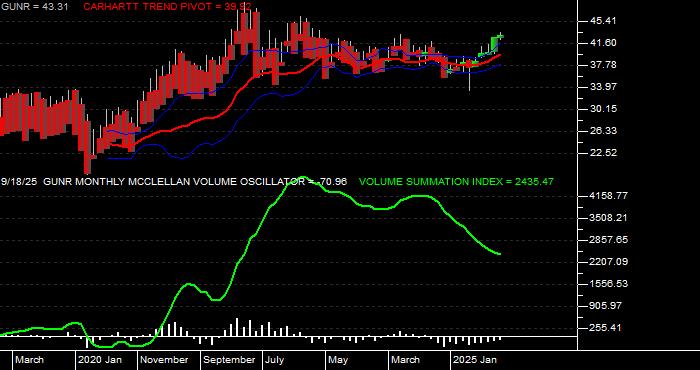Screen dimensions: 700x370
Task: Click the 22.52 price axis value
Action: pos(603,153)
